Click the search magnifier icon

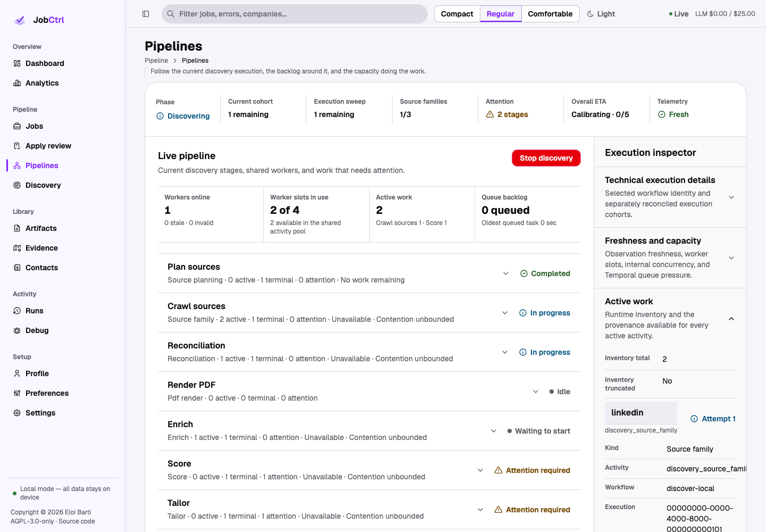(x=171, y=14)
